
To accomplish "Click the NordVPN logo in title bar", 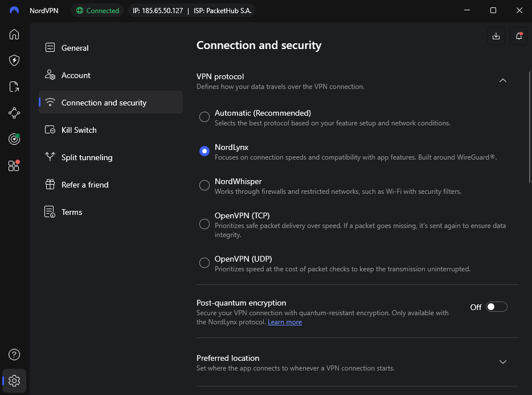I will pos(14,10).
